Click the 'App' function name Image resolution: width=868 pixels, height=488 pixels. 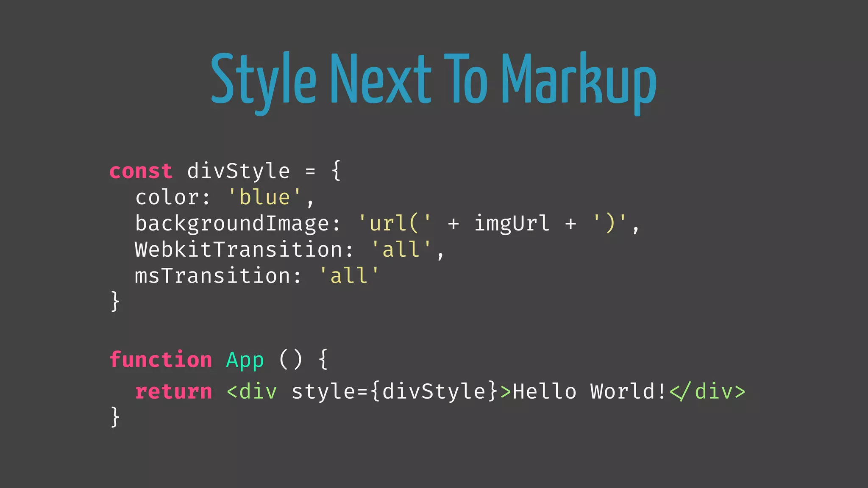pos(245,361)
